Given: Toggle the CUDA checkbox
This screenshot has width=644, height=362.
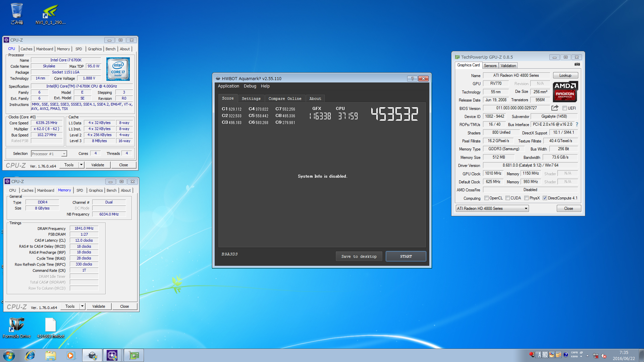Looking at the screenshot, I should (507, 198).
